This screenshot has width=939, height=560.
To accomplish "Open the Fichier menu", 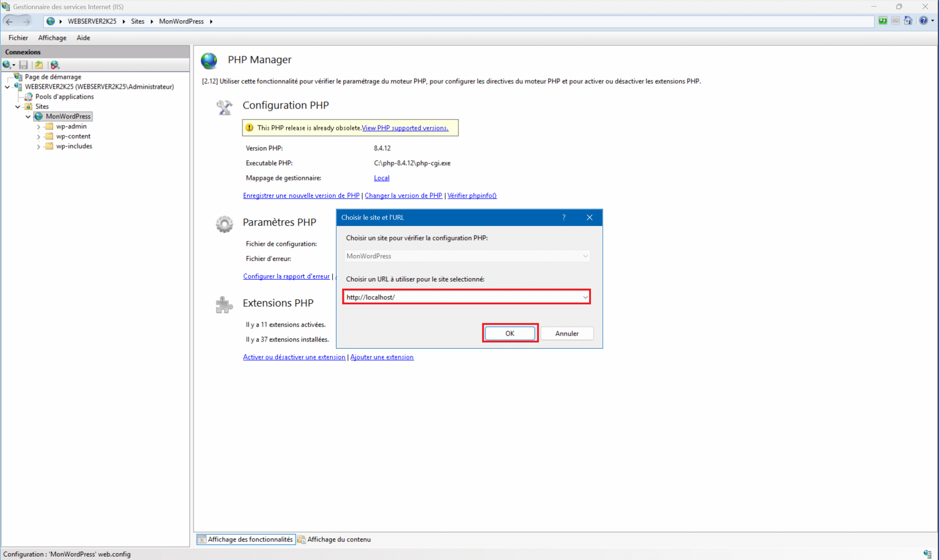I will pos(18,38).
